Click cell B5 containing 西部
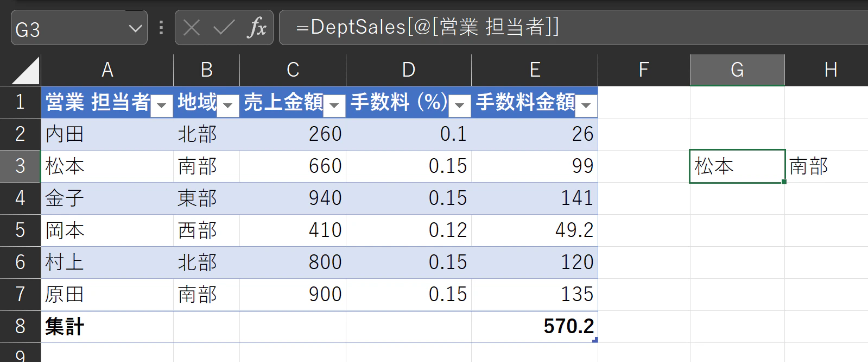This screenshot has height=362, width=868. pyautogui.click(x=206, y=230)
